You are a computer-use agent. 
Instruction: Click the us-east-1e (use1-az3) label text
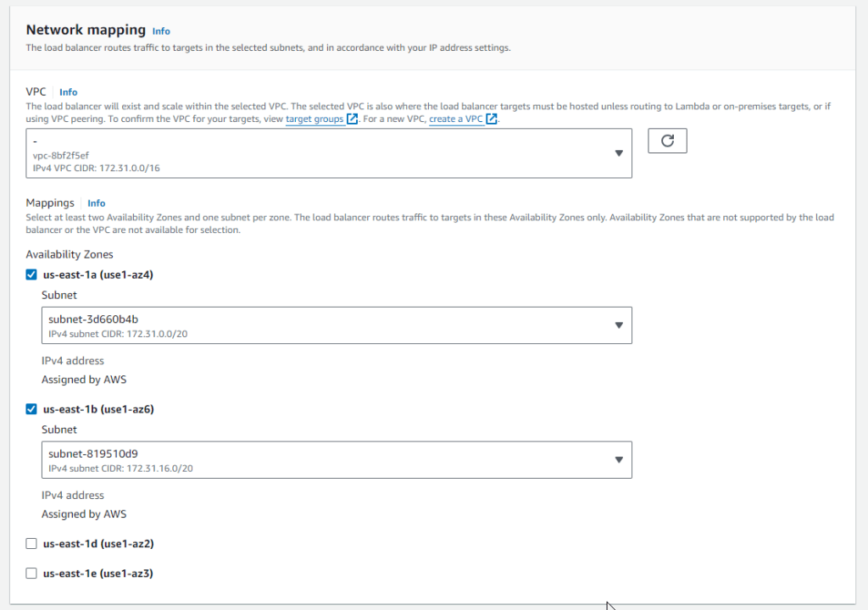(x=97, y=574)
